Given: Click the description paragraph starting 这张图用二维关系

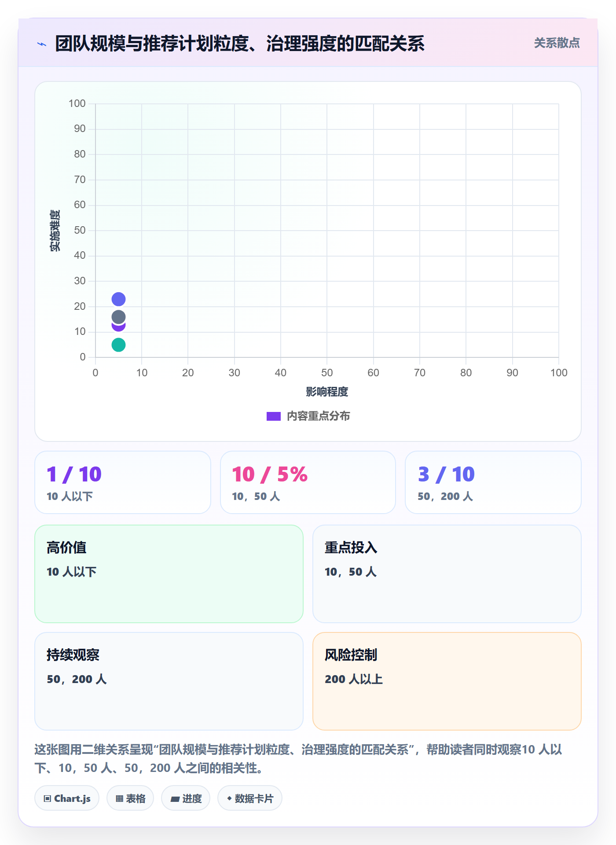Looking at the screenshot, I should (299, 759).
